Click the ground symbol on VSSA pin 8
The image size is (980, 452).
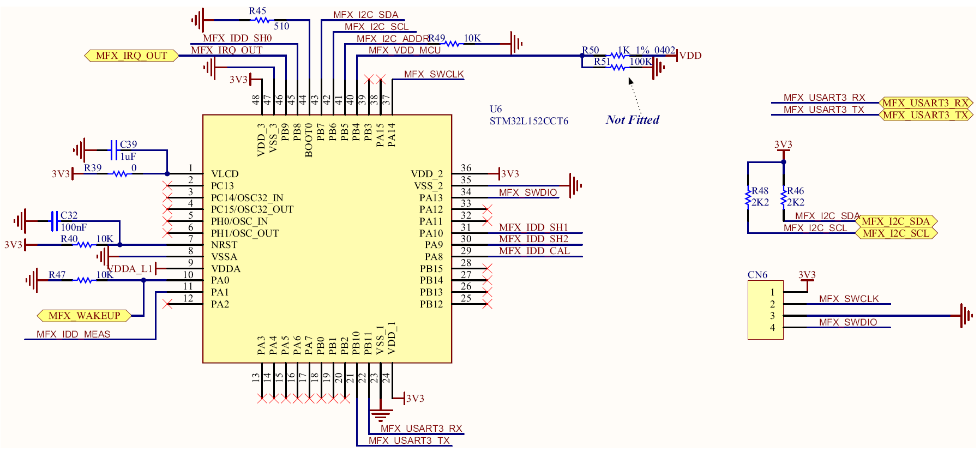(103, 256)
